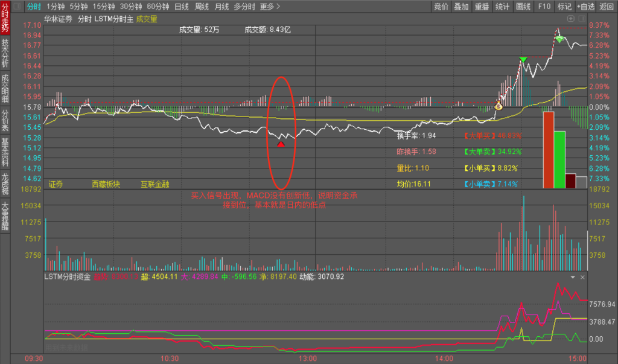
Task: Expand the 更多 periods menu
Action: pos(270,6)
